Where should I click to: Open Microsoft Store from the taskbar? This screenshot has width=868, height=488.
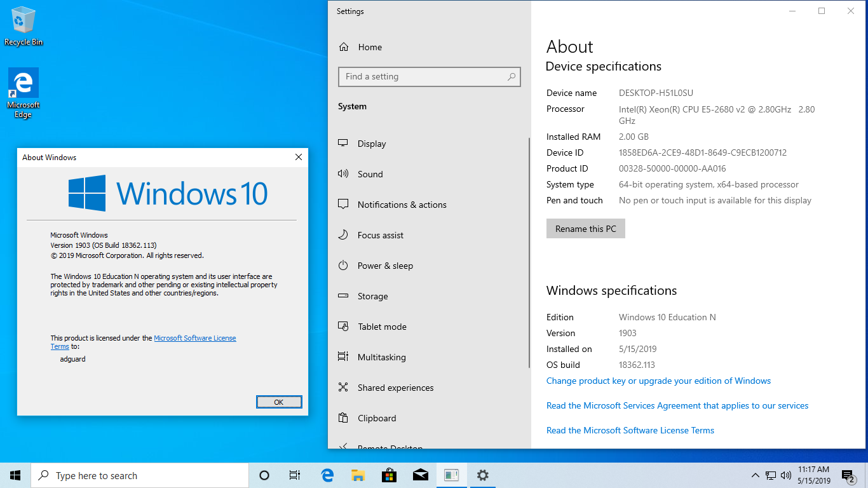click(390, 475)
